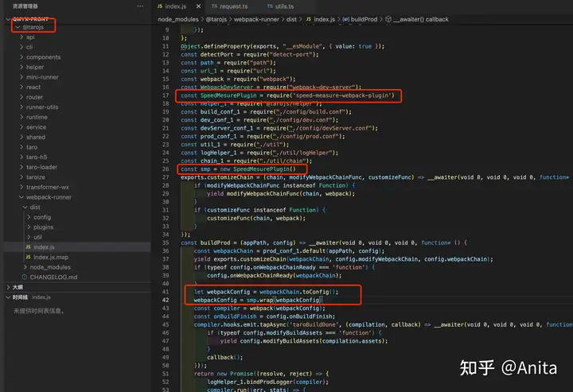Click 'const compiler = webpack(webpackConfig)' line
The height and width of the screenshot is (392, 573).
[x=259, y=308]
